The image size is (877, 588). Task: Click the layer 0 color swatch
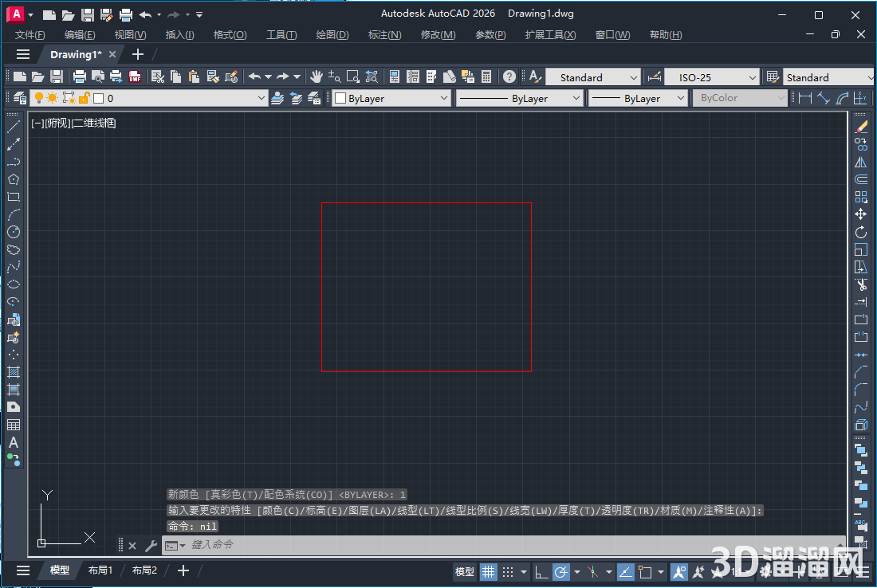[x=98, y=98]
